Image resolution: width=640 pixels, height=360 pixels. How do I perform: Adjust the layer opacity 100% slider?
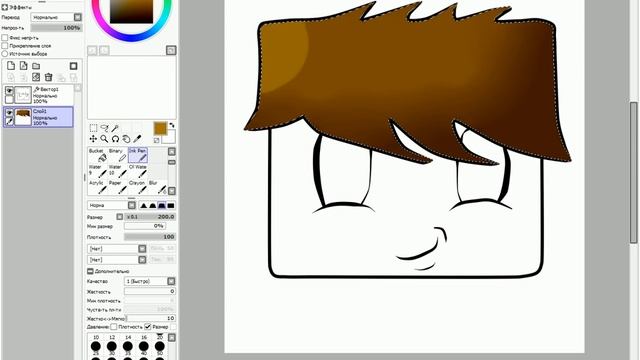(x=56, y=28)
